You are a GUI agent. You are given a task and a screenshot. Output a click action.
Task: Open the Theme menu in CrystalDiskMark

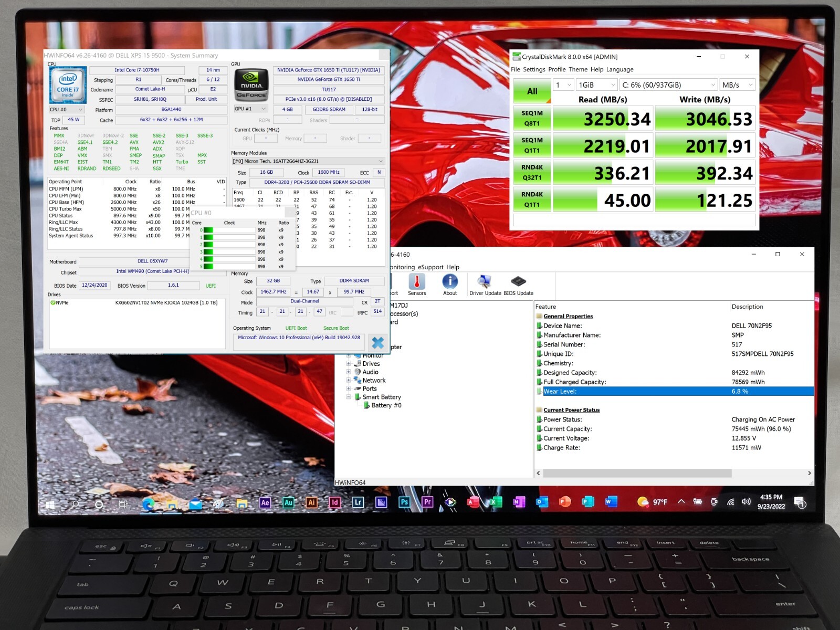tap(578, 69)
